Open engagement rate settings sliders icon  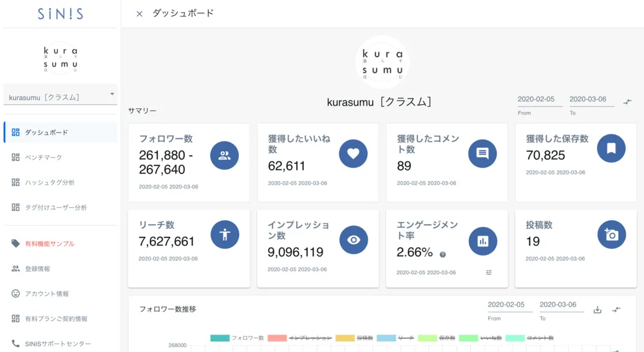click(x=489, y=272)
